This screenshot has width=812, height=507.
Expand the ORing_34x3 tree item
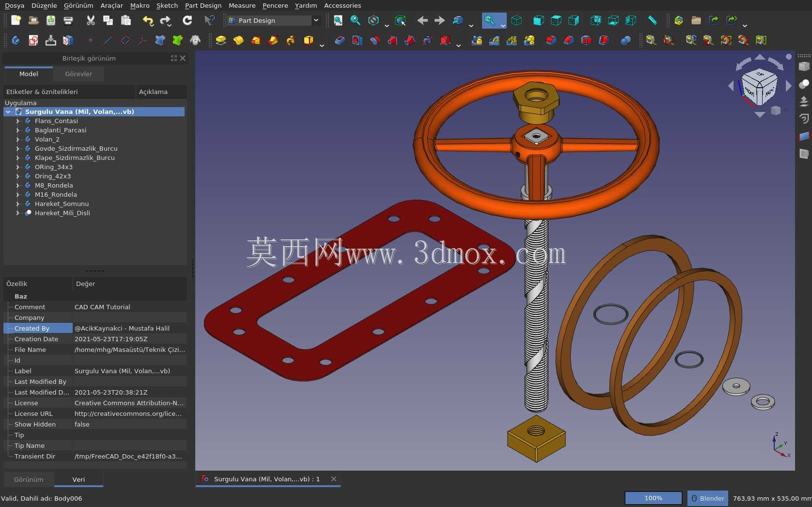click(x=18, y=167)
